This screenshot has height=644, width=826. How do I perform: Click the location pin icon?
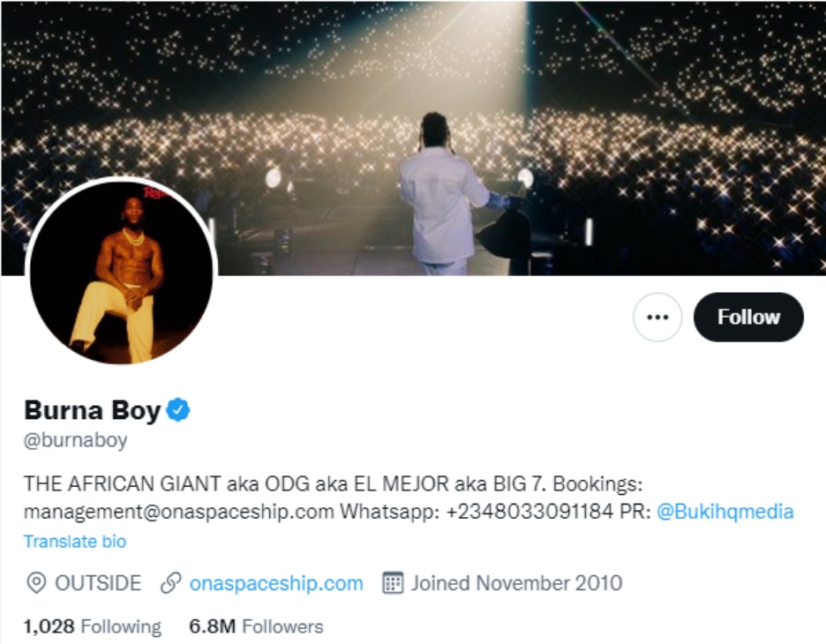click(36, 583)
